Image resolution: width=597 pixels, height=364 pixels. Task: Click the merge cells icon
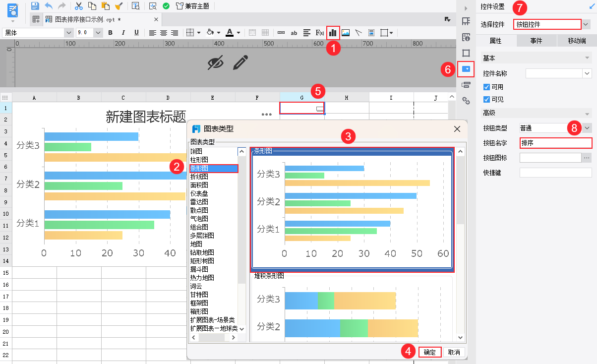tap(252, 33)
